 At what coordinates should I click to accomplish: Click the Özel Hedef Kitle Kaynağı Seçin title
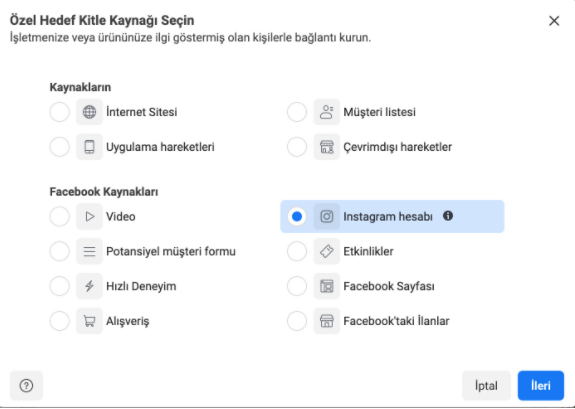point(102,21)
